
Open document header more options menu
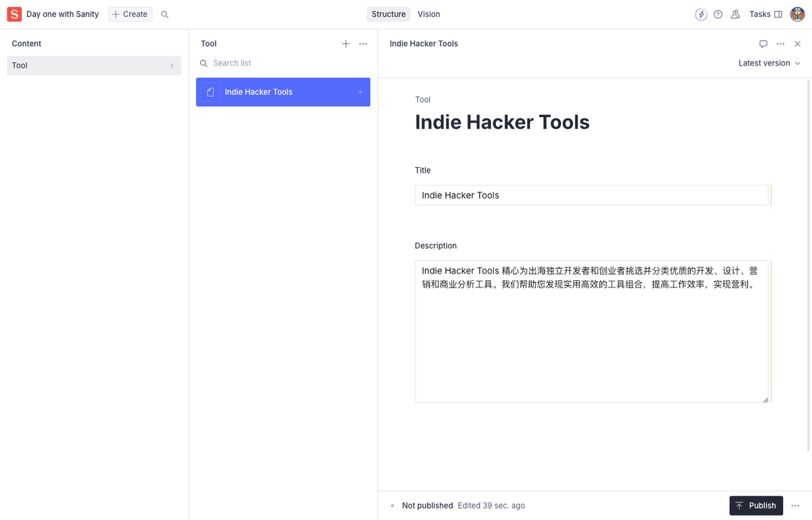(x=780, y=43)
